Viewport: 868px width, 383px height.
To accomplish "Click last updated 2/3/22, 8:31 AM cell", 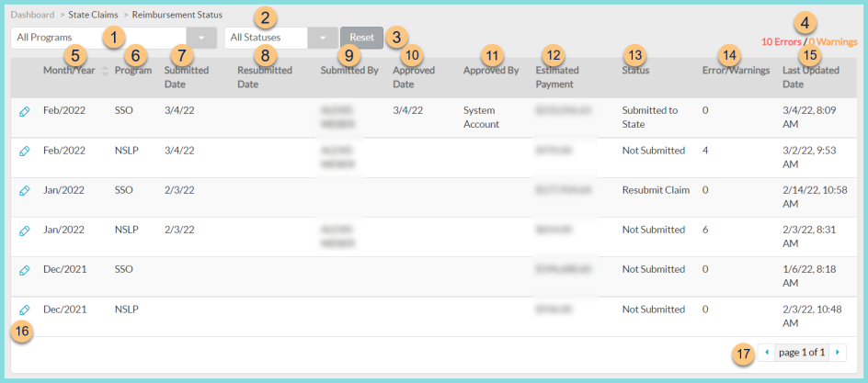I will coord(809,237).
